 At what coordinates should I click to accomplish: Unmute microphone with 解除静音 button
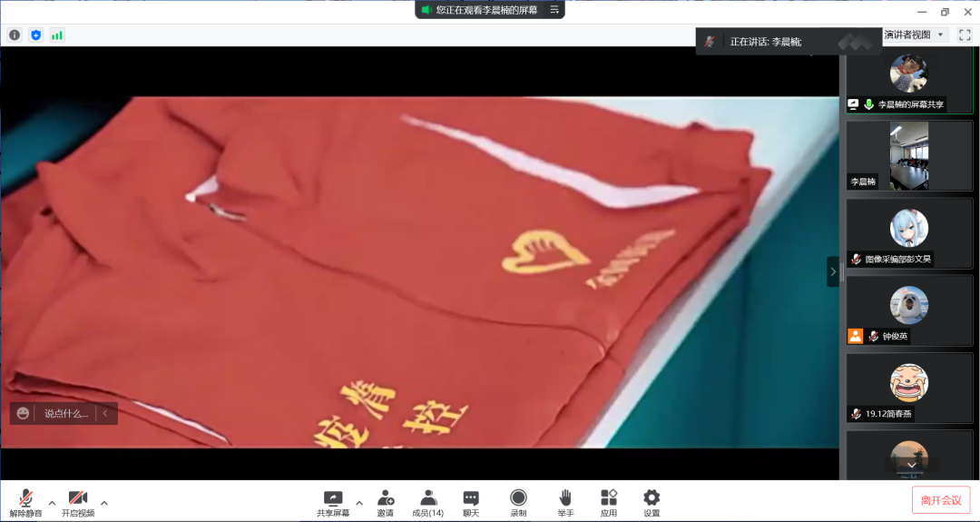[26, 500]
